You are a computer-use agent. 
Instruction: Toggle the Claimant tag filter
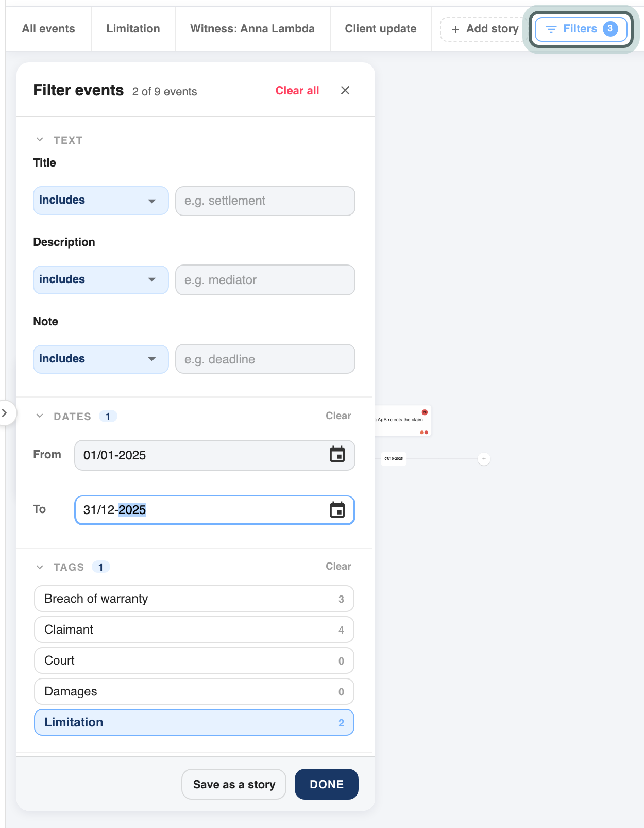tap(194, 630)
